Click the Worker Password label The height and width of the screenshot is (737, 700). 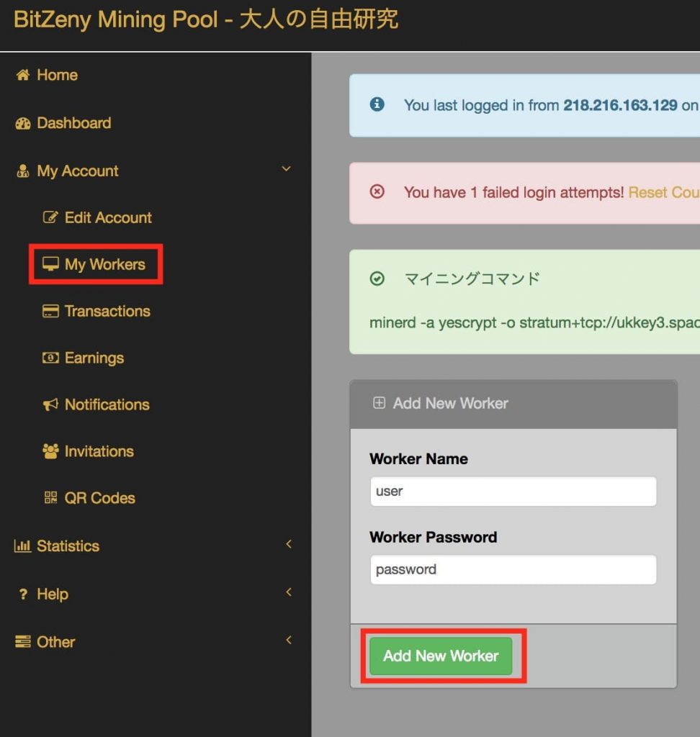point(434,537)
